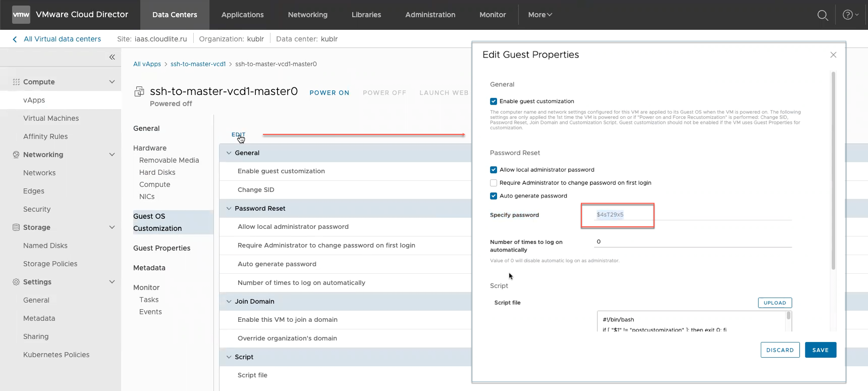Image resolution: width=868 pixels, height=391 pixels.
Task: Close the Edit Guest Properties dialog
Action: tap(833, 55)
